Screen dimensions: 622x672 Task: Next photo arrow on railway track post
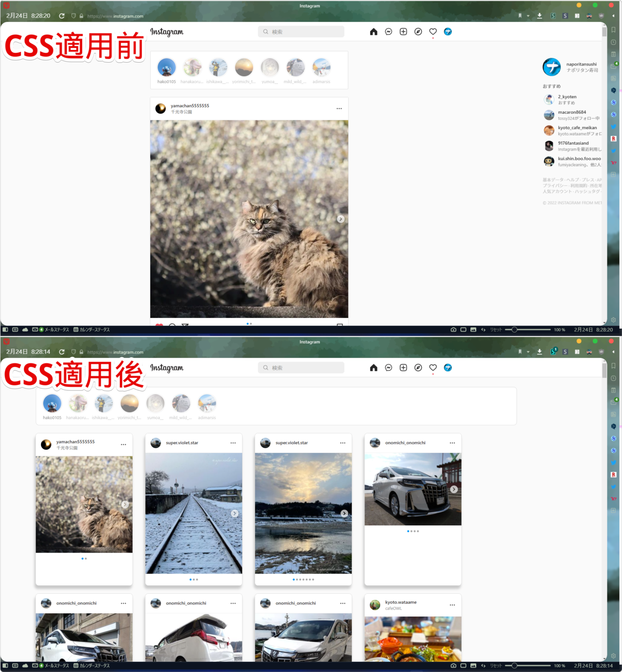point(235,513)
